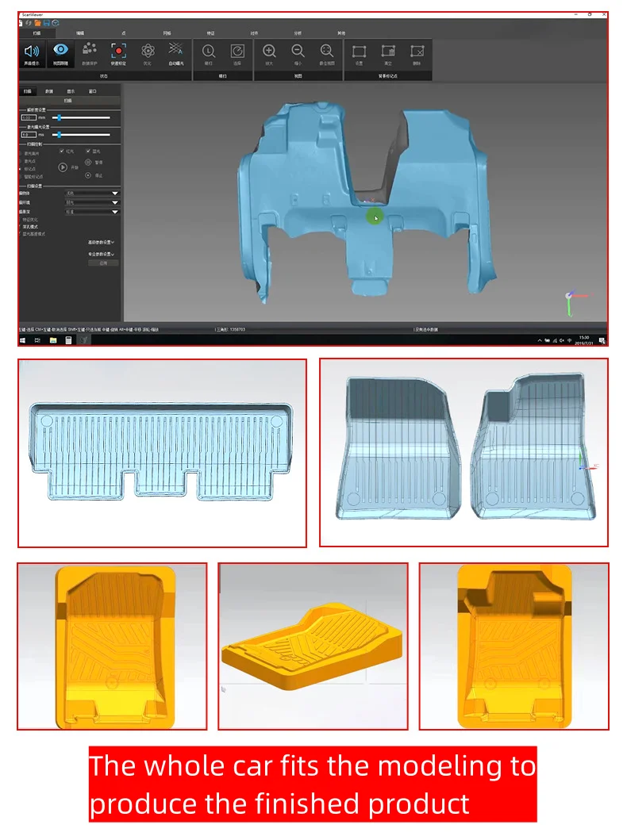The width and height of the screenshot is (627, 840).
Task: Click the apply button in side panel
Action: tap(103, 263)
